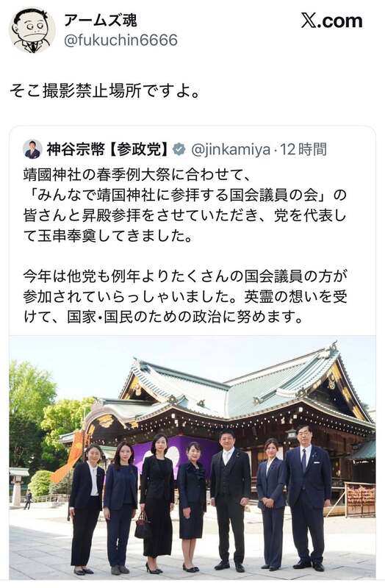Click the アームズ魂 display name
The height and width of the screenshot is (588, 385).
click(x=101, y=21)
